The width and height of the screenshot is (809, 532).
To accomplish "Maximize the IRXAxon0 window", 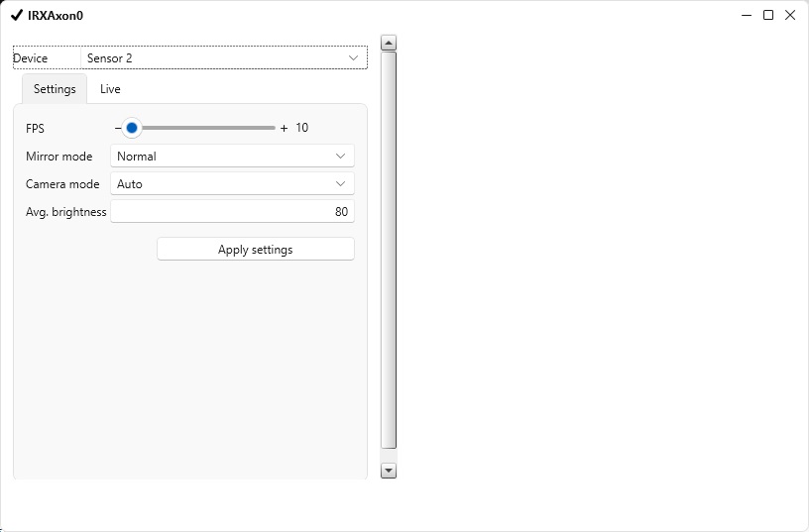I will [x=768, y=15].
